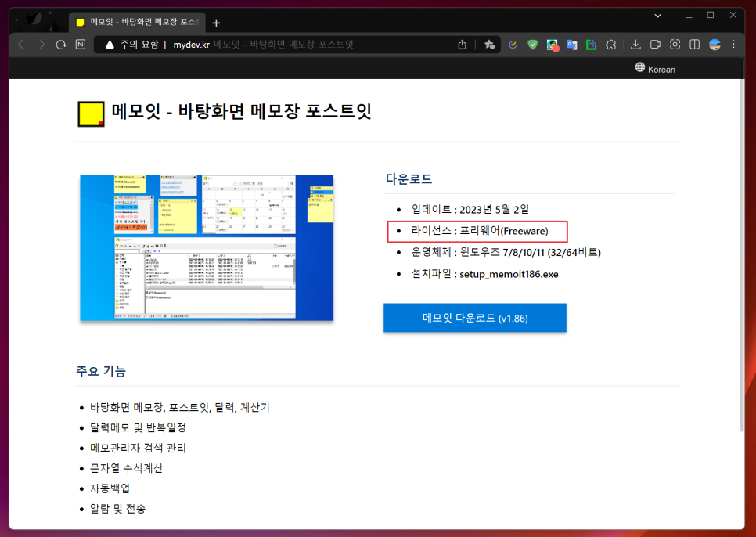Click the 메모잇 app screenshot thumbnail

click(x=207, y=248)
